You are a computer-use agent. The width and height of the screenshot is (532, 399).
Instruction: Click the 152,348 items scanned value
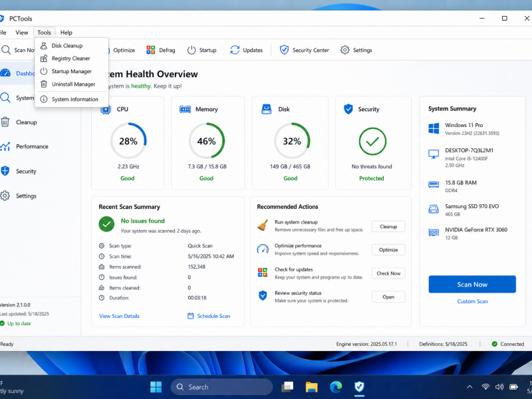click(x=196, y=267)
